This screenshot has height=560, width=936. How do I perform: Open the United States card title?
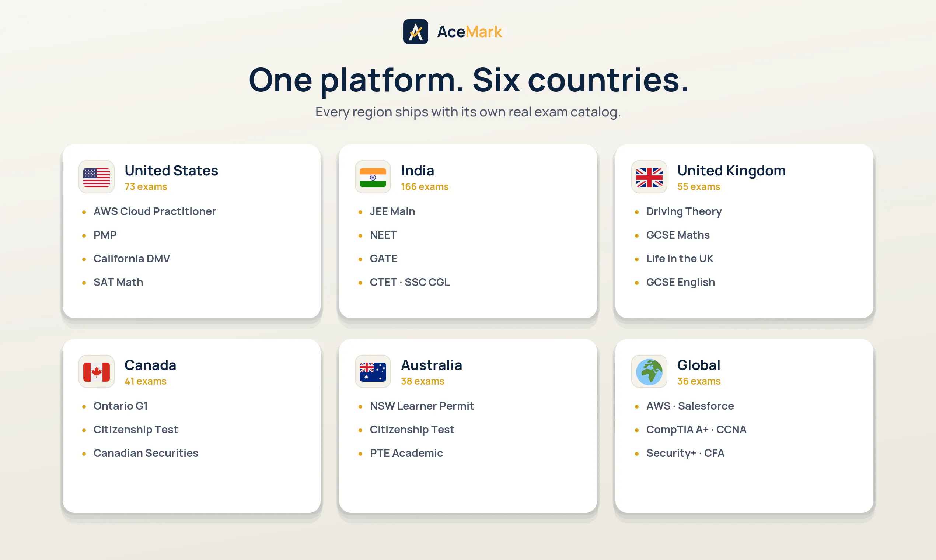[171, 171]
